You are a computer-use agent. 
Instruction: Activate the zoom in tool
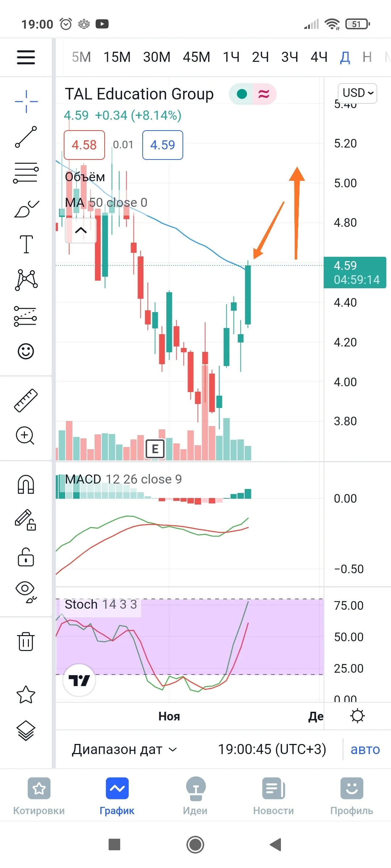[25, 435]
